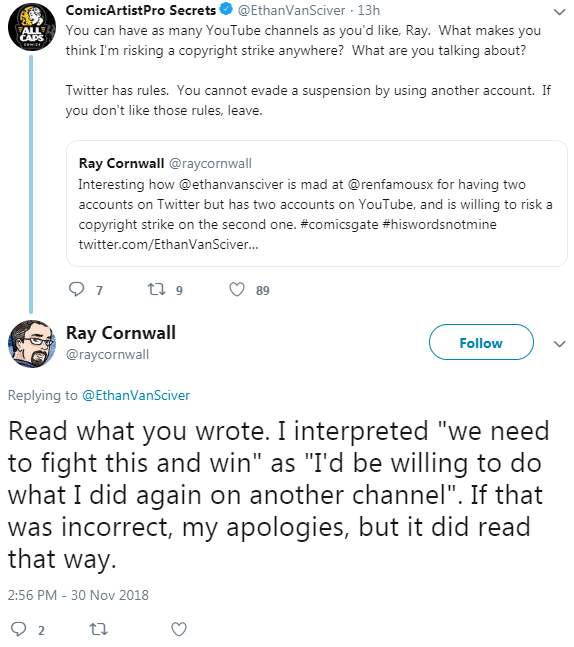574x647 pixels.
Task: Follow Ray Cornwall
Action: pos(481,342)
